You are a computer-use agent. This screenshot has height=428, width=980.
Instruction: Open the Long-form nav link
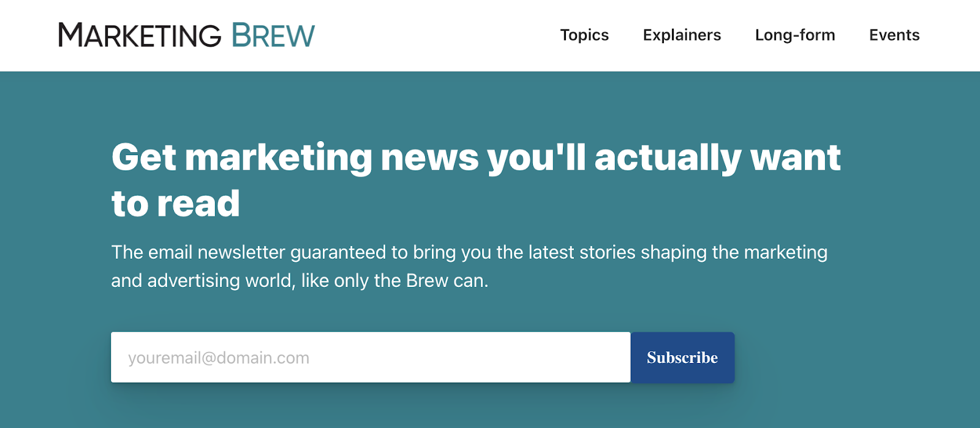tap(795, 35)
